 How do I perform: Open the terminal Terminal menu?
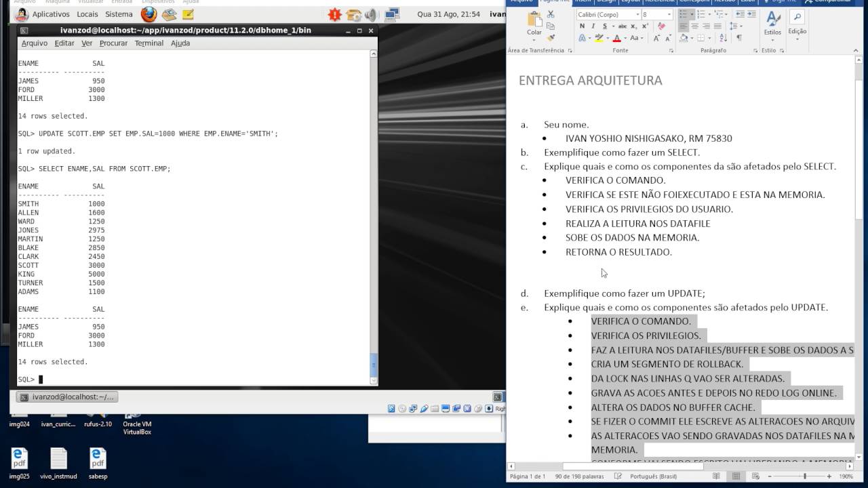pos(149,43)
